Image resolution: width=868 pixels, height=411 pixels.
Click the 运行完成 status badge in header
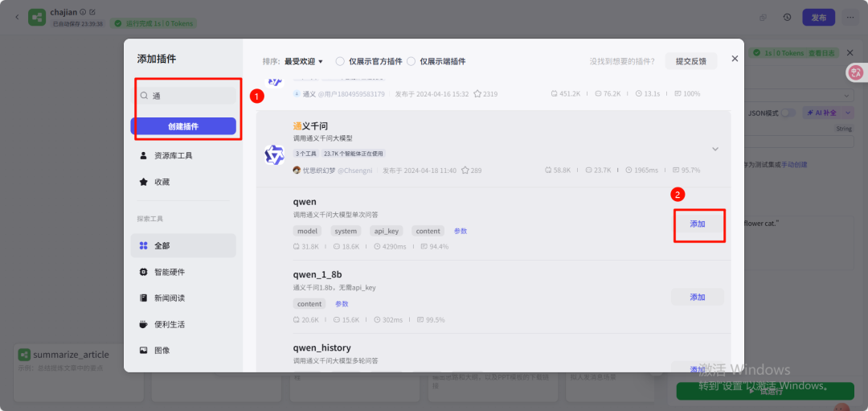pyautogui.click(x=154, y=23)
